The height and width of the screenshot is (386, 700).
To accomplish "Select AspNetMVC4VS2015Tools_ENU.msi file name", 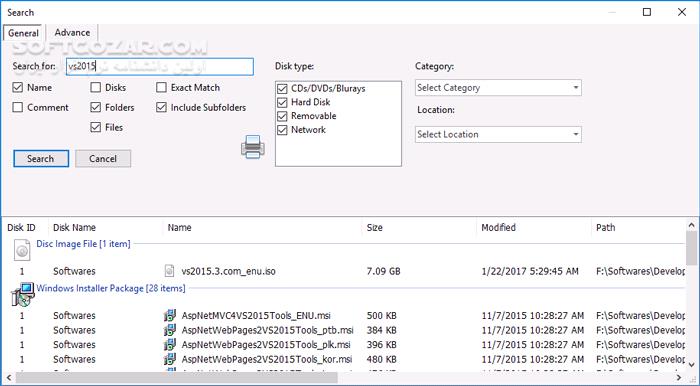I will 256,315.
